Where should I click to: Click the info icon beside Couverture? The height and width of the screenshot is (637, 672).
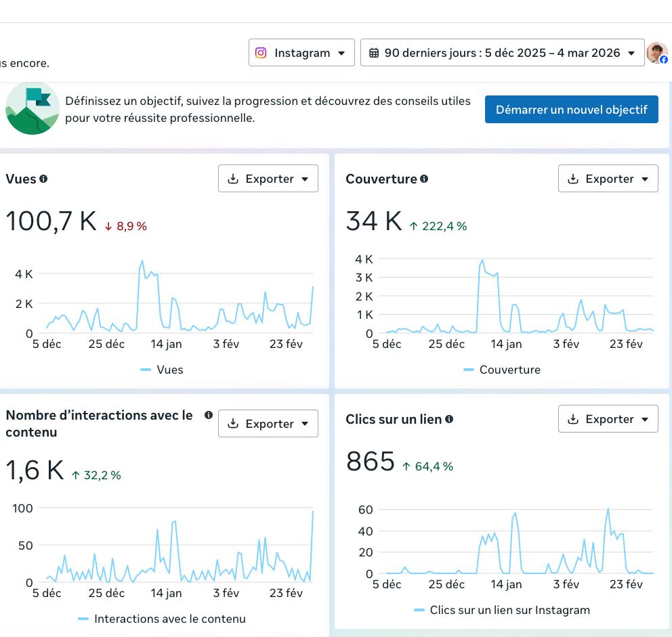pos(424,179)
